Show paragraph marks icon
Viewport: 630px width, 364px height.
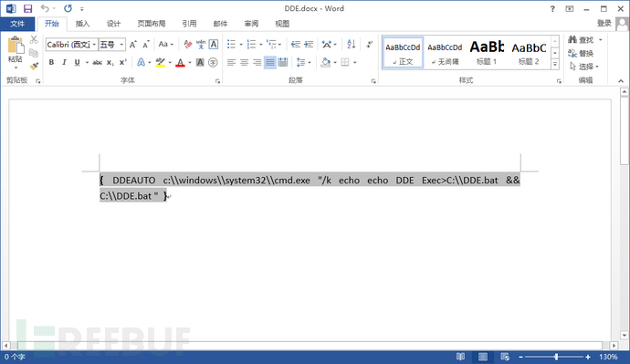coord(369,44)
